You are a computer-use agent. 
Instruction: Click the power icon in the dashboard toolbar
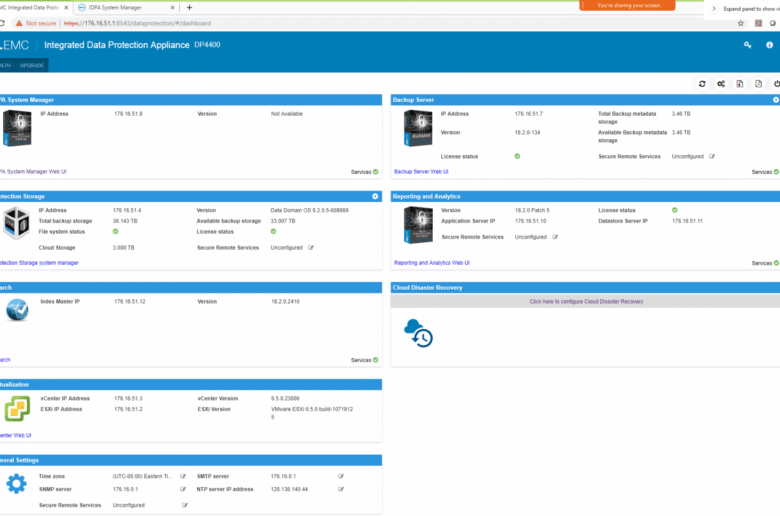point(777,84)
